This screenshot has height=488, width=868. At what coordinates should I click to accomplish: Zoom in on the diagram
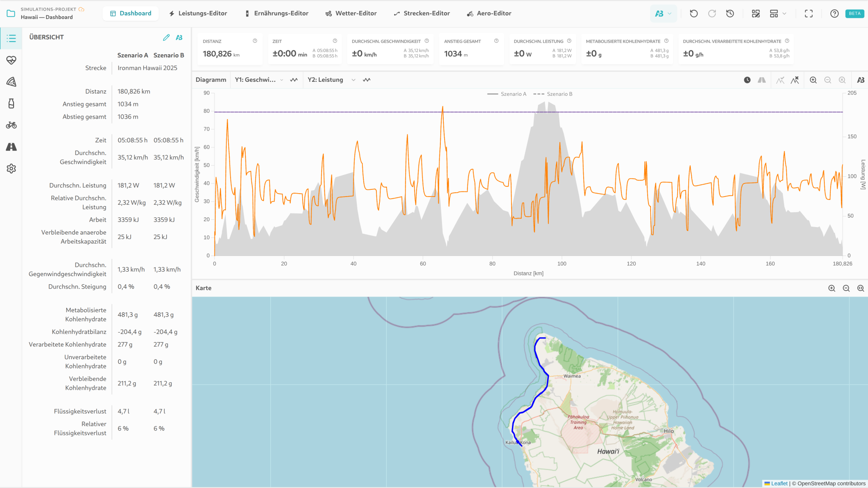(813, 80)
